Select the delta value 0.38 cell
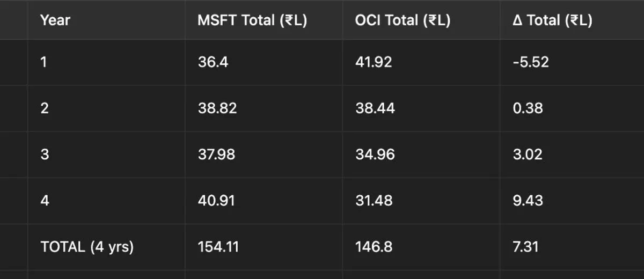This screenshot has width=644, height=279. 528,108
